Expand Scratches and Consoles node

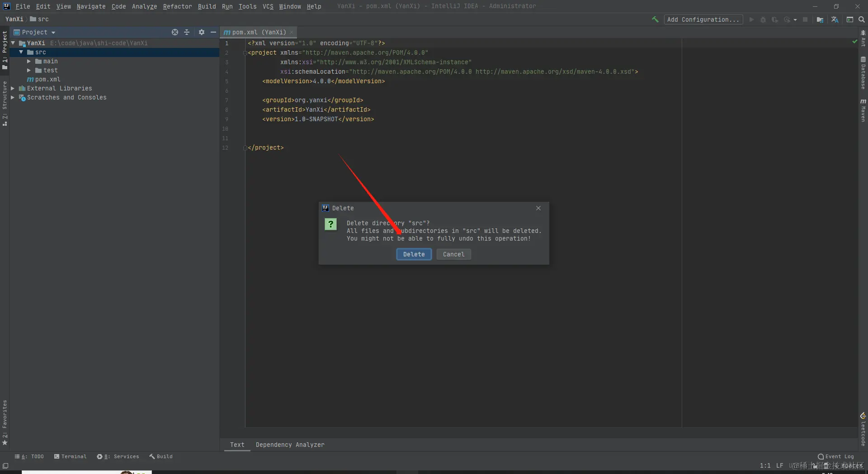coord(13,97)
